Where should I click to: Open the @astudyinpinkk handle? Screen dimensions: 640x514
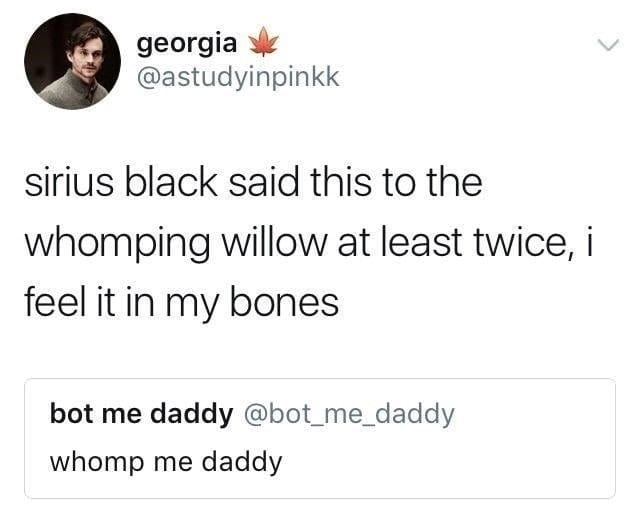click(x=238, y=77)
